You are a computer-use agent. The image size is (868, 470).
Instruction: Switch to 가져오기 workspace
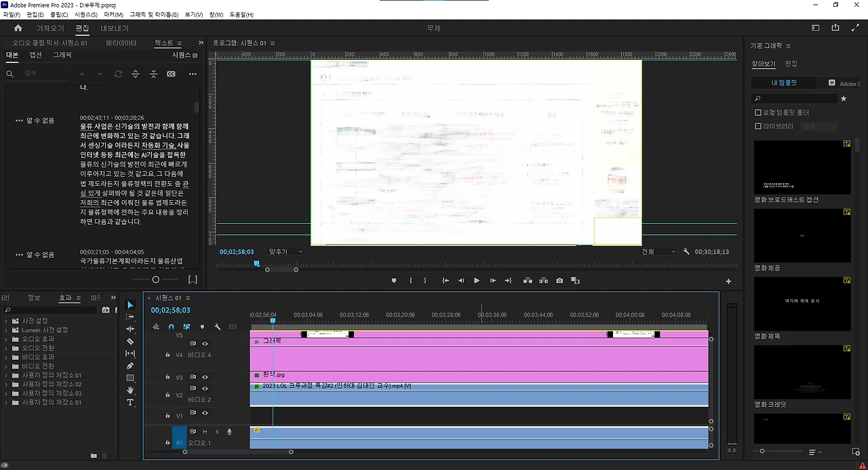point(50,28)
